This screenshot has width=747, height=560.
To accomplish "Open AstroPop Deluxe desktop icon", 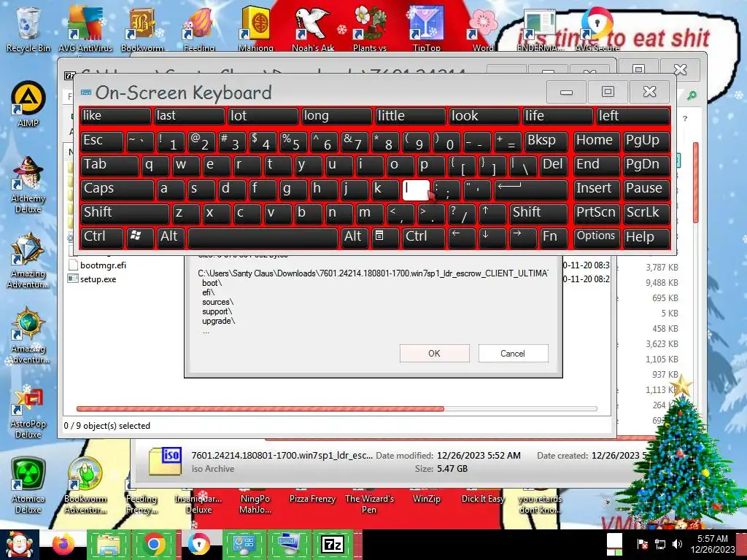I will pos(28,411).
